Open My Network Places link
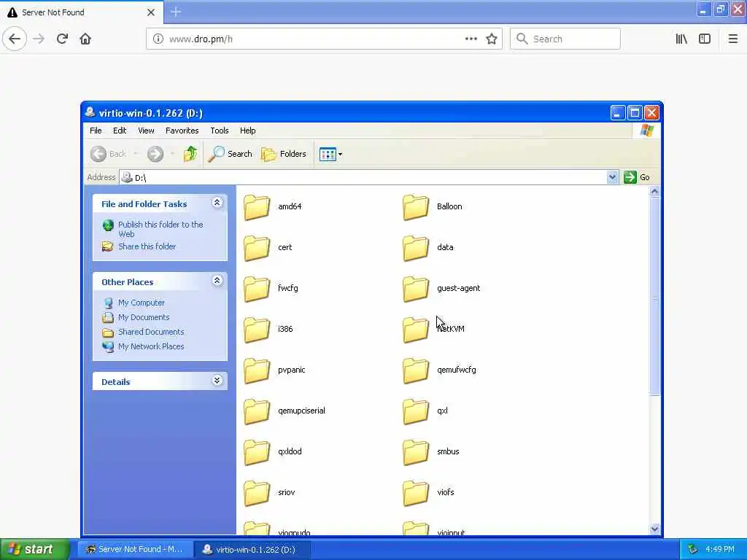 pos(151,346)
